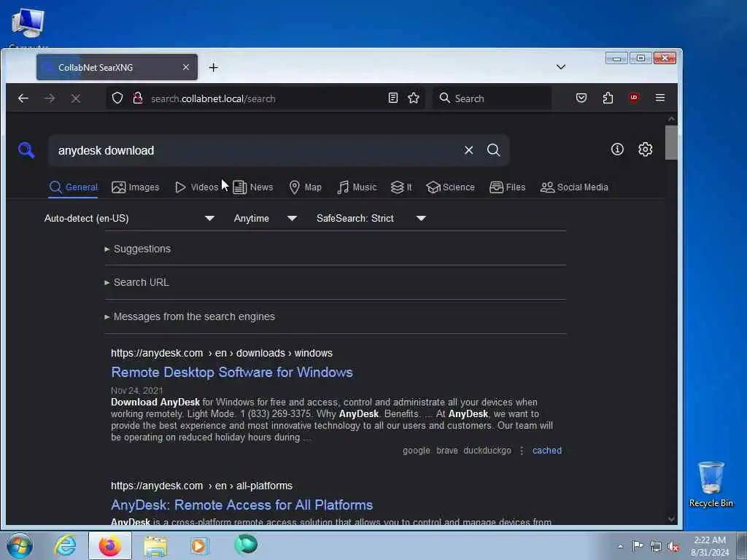Clear the anydesk download query

coord(469,150)
